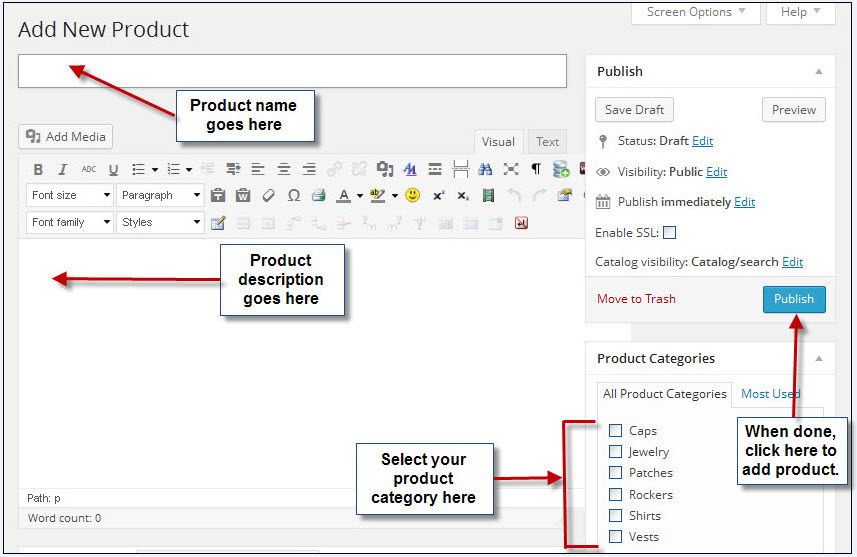The height and width of the screenshot is (557, 857).
Task: Paste content from Word
Action: coord(243,195)
